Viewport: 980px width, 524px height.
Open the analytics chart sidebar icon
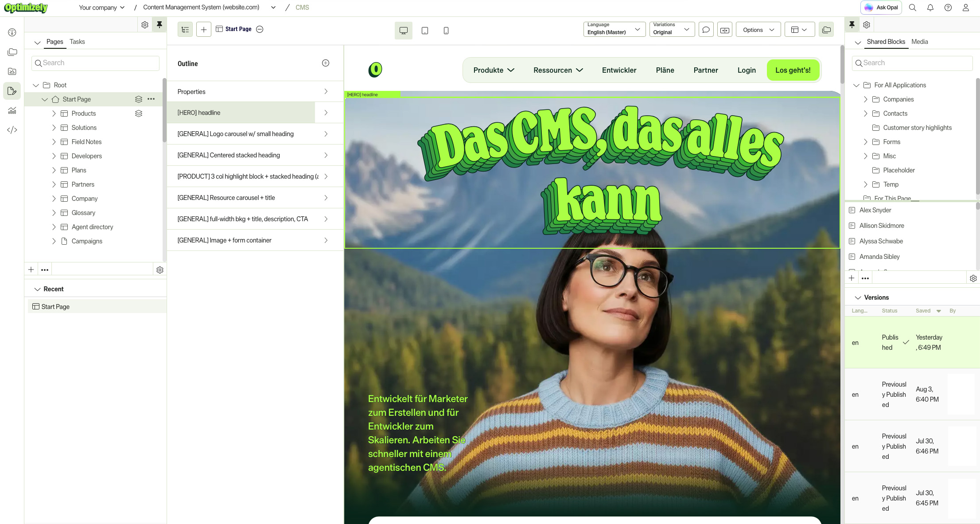point(12,110)
